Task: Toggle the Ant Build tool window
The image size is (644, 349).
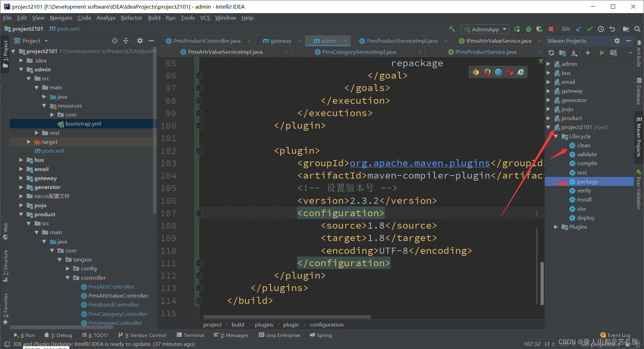Action: point(639,53)
